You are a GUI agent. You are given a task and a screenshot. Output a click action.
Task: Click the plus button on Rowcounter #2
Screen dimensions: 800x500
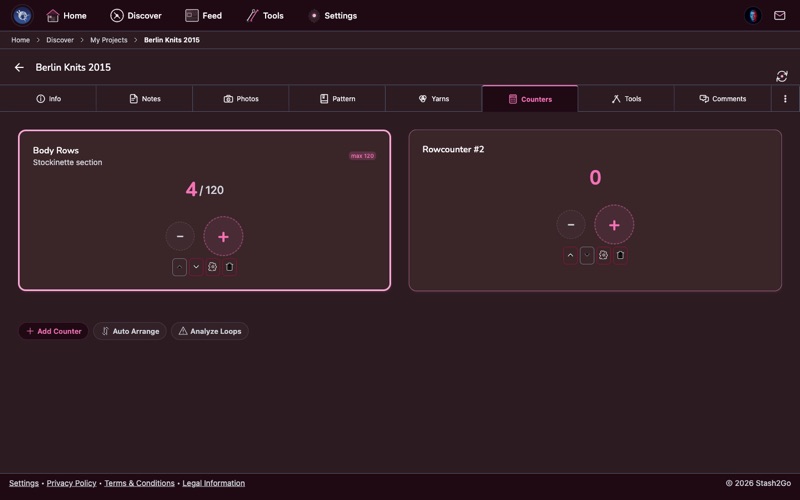614,225
